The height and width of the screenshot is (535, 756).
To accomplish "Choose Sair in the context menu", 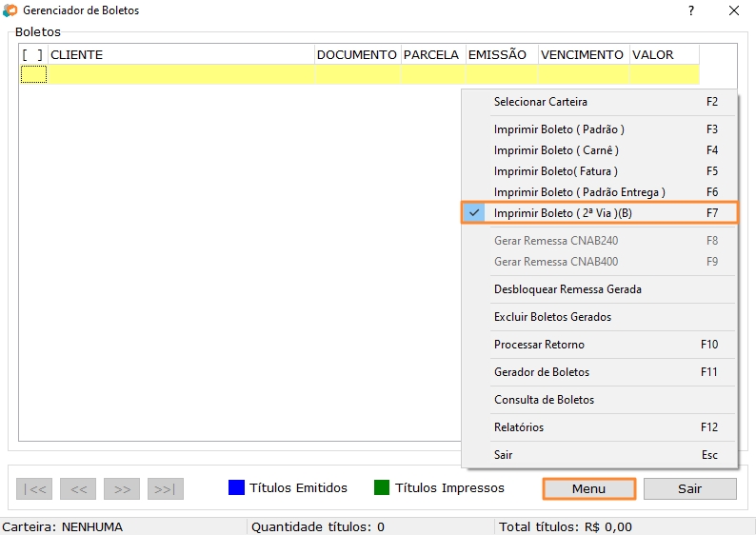I will 599,455.
